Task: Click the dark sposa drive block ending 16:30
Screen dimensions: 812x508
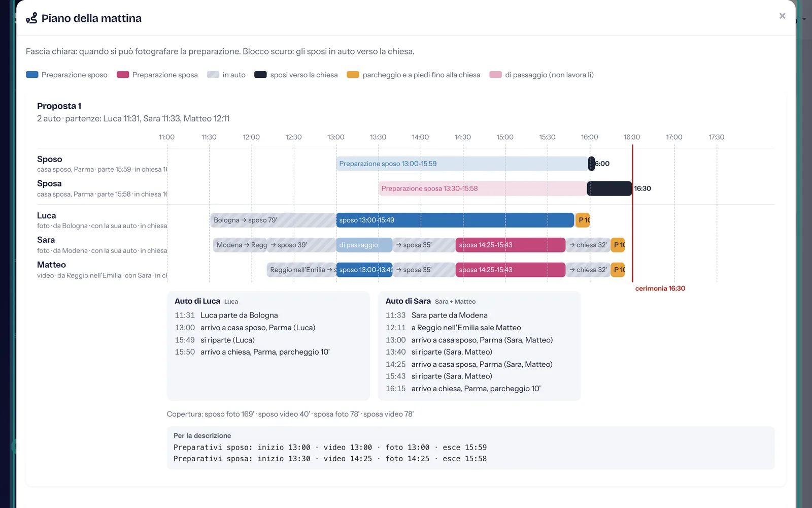Action: tap(610, 188)
